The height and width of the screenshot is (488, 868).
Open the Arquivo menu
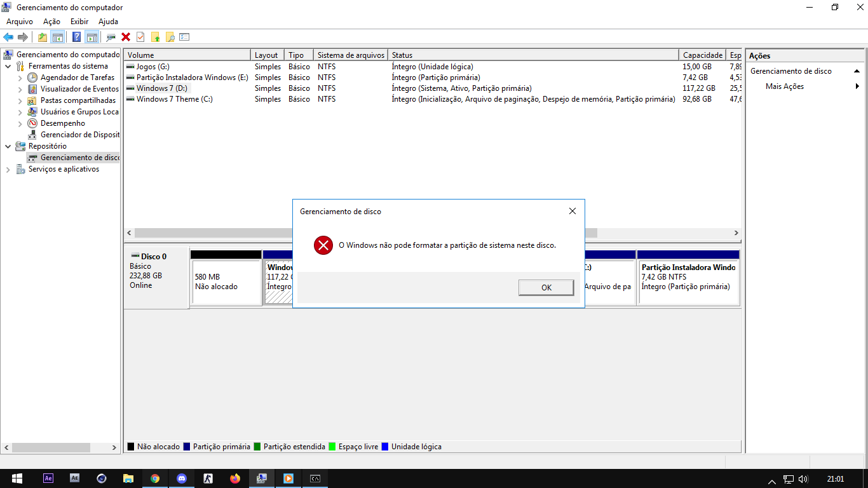click(20, 22)
